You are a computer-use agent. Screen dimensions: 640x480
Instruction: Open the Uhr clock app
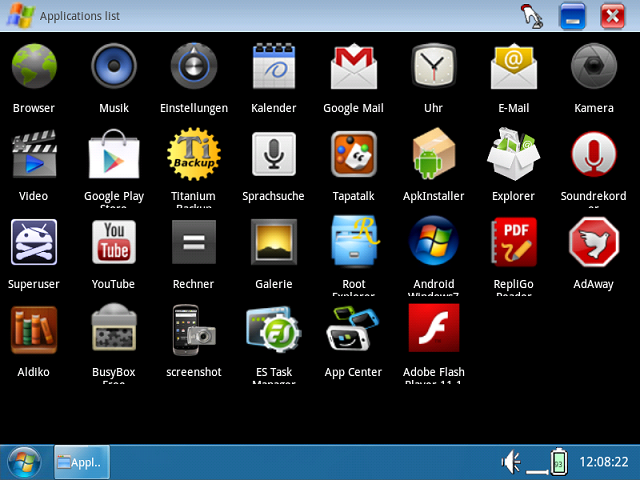point(433,66)
